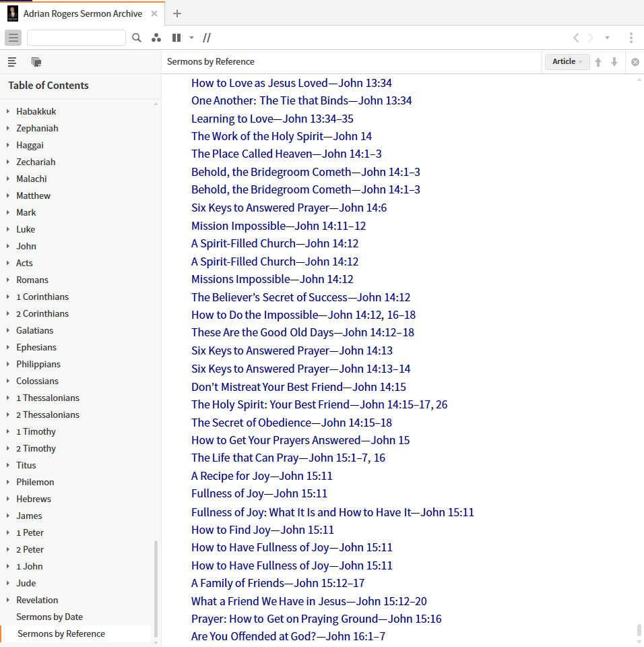This screenshot has width=644, height=647.
Task: Open These Are the Good Old Days link
Action: pyautogui.click(x=302, y=332)
